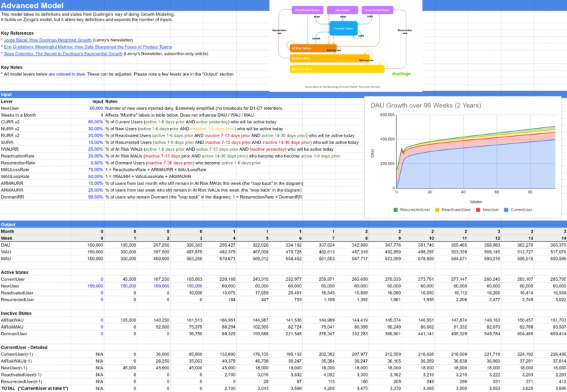Click the yellow ReactivatedUser legend swatch
567x392 pixels.
click(x=436, y=209)
